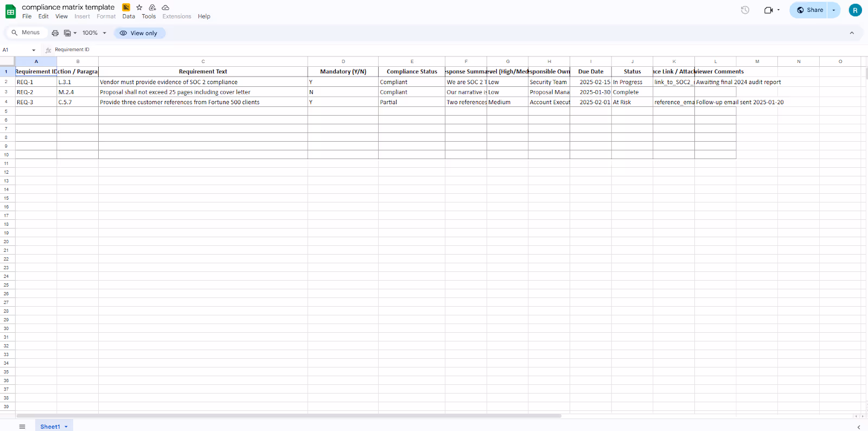Select the REQ-1 cell
Screen dimensions: 868x431
tap(36, 82)
